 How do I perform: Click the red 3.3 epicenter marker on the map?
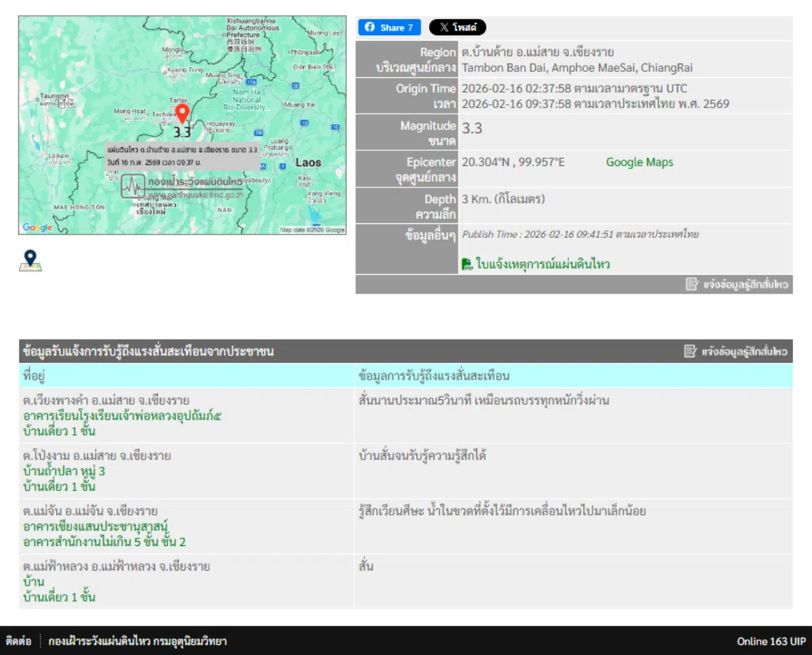181,112
